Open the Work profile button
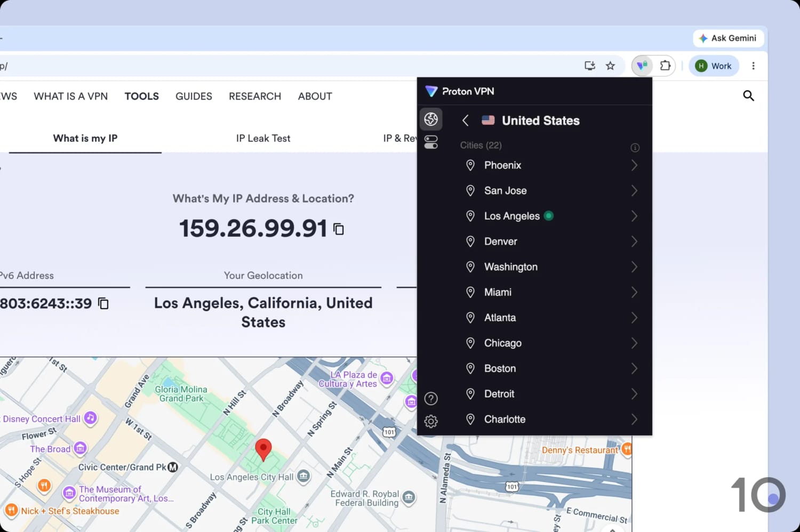Image resolution: width=800 pixels, height=532 pixels. (714, 66)
